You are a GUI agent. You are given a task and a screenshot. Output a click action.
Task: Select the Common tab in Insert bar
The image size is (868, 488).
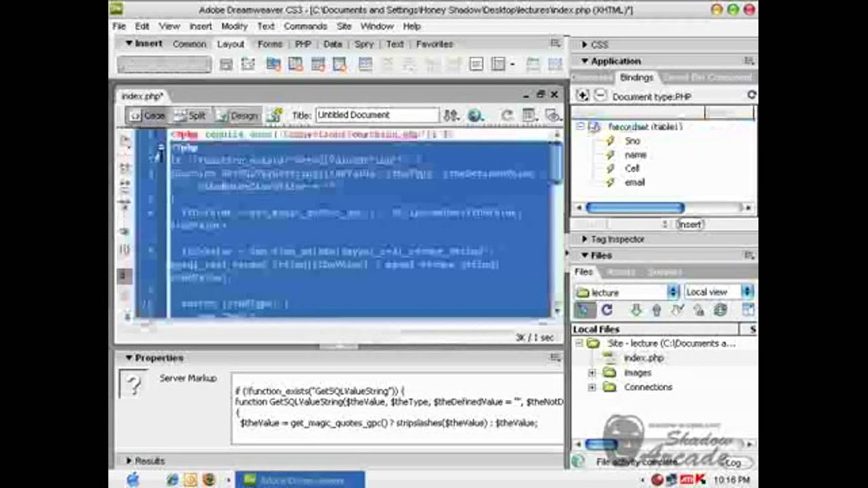[x=189, y=44]
